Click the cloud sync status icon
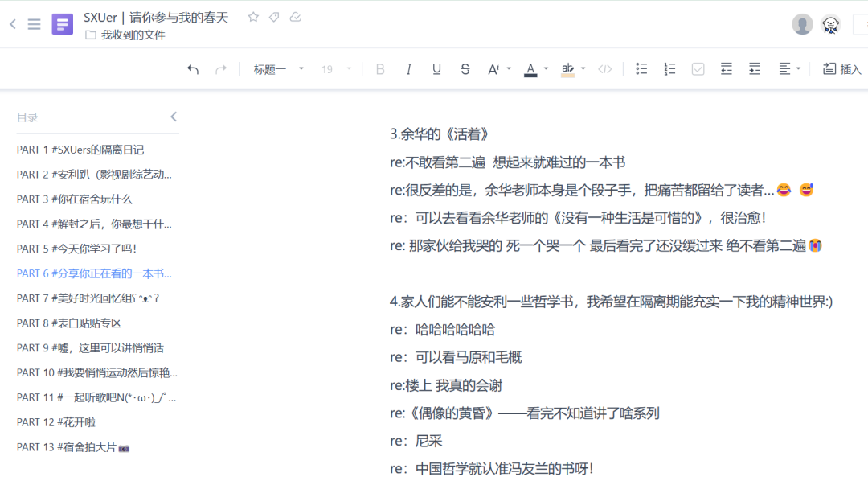Image resolution: width=868 pixels, height=485 pixels. click(296, 17)
